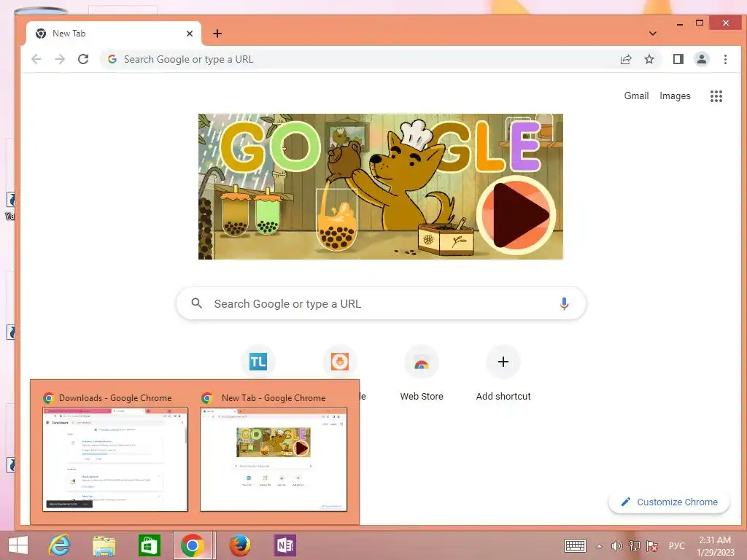Open a new tab with the plus button
747x560 pixels.
click(217, 34)
